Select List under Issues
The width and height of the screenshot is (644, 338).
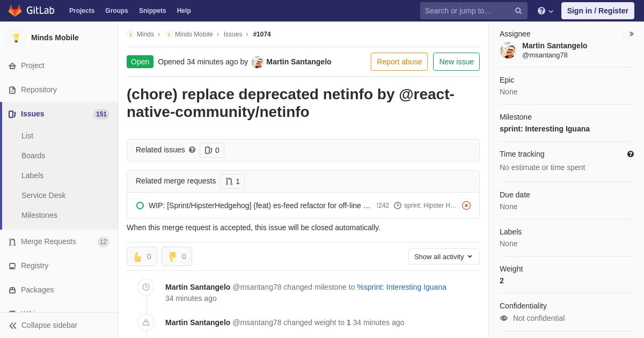click(27, 136)
